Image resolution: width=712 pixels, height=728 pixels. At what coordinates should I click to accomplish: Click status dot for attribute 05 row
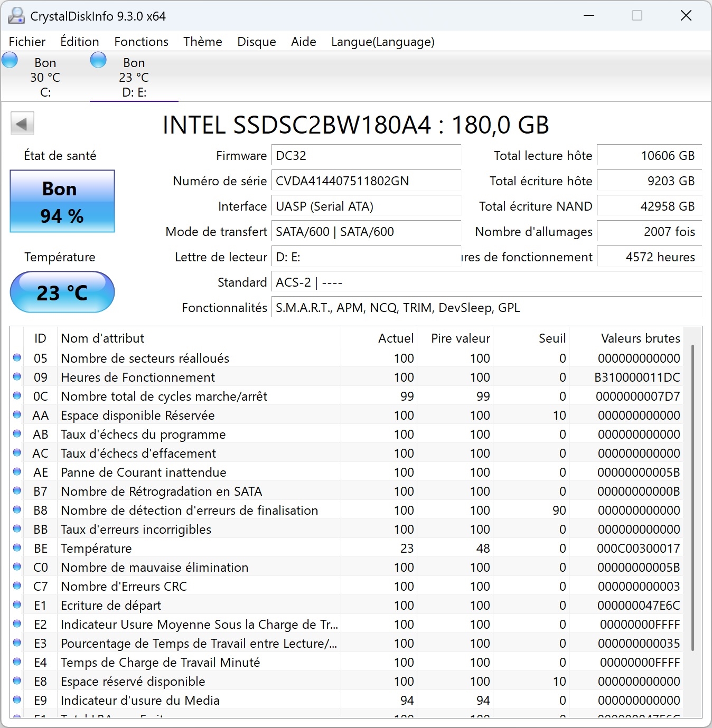17,358
